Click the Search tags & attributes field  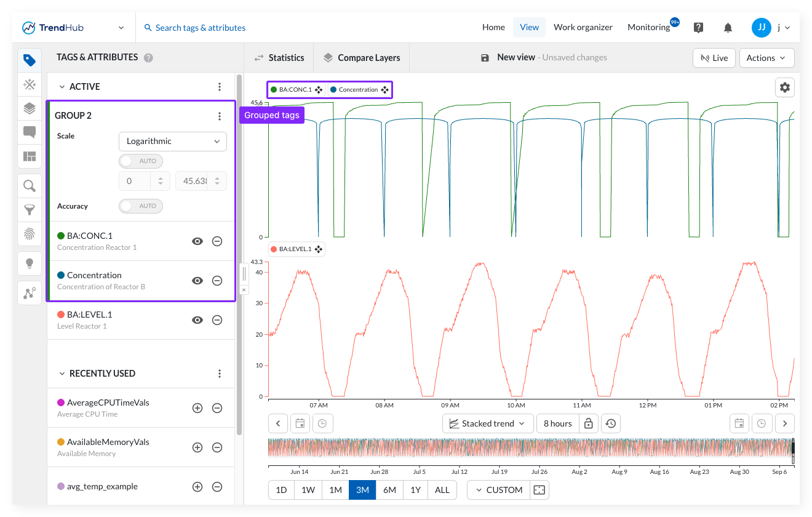201,28
